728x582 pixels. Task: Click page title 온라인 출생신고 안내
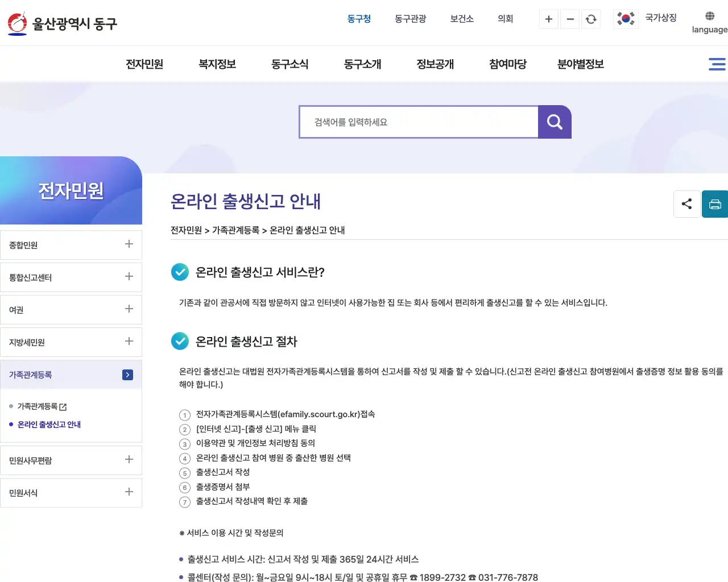(246, 201)
